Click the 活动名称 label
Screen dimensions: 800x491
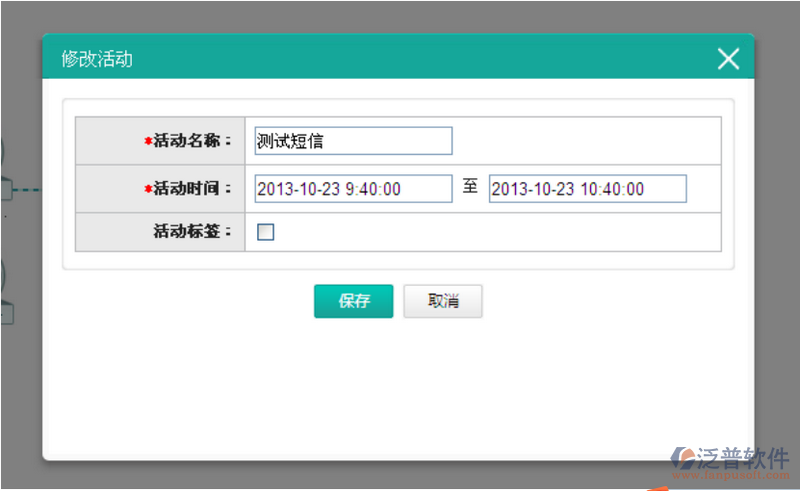pos(192,141)
